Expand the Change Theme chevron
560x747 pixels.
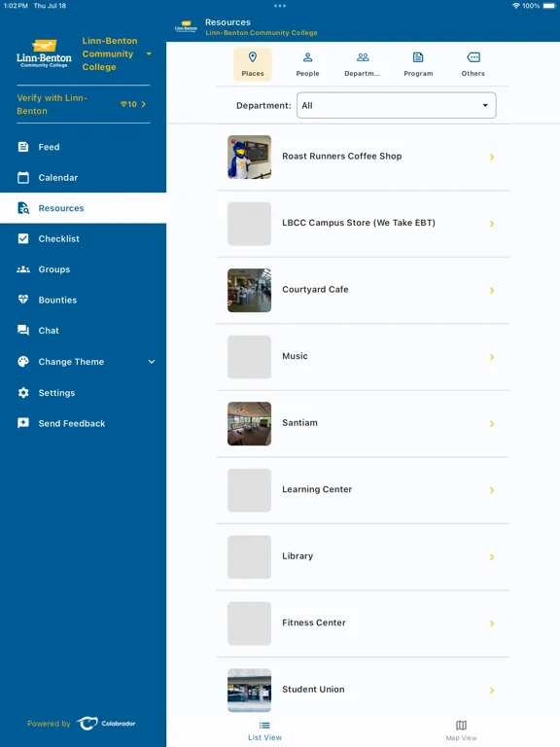152,362
